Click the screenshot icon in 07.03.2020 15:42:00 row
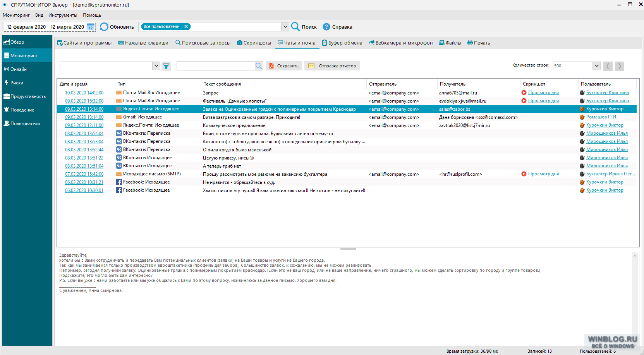The width and height of the screenshot is (644, 355). point(524,174)
